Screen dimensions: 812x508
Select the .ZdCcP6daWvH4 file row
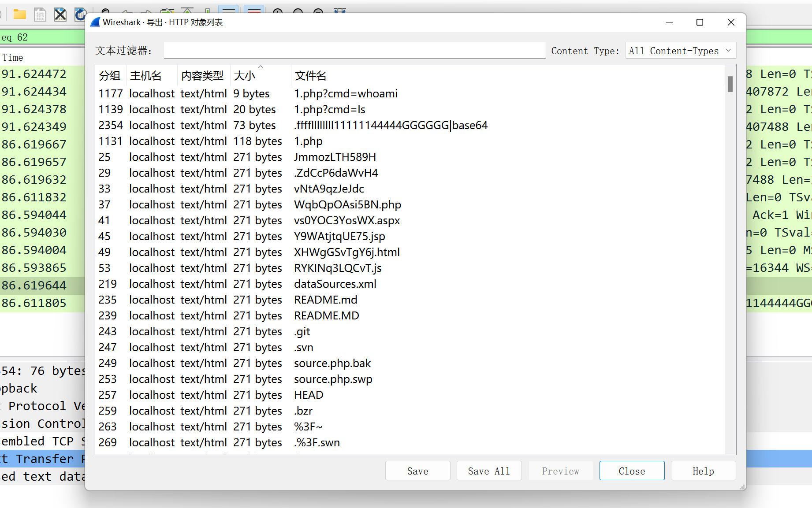(x=410, y=173)
